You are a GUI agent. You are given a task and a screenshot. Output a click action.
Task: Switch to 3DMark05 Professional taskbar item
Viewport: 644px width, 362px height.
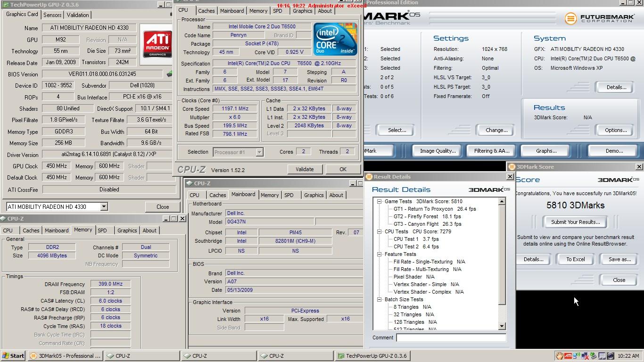(65, 356)
